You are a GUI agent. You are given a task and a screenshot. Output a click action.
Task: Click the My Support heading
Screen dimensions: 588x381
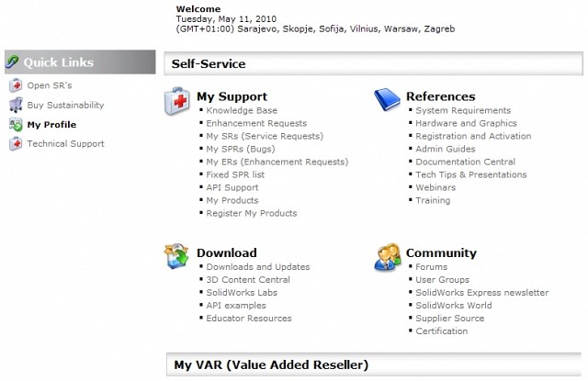pos(232,96)
